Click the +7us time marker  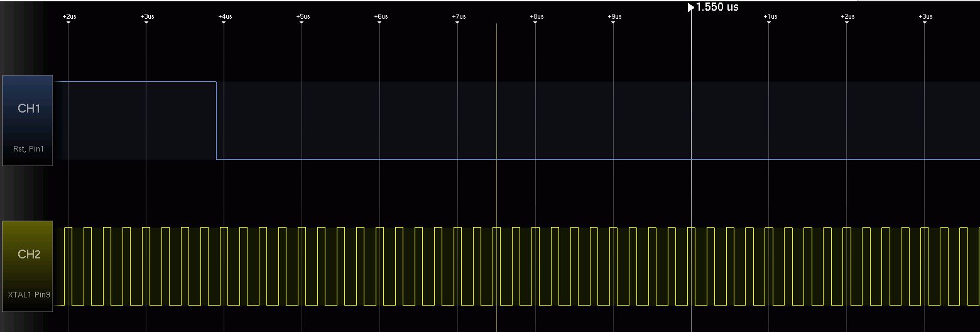pyautogui.click(x=458, y=17)
